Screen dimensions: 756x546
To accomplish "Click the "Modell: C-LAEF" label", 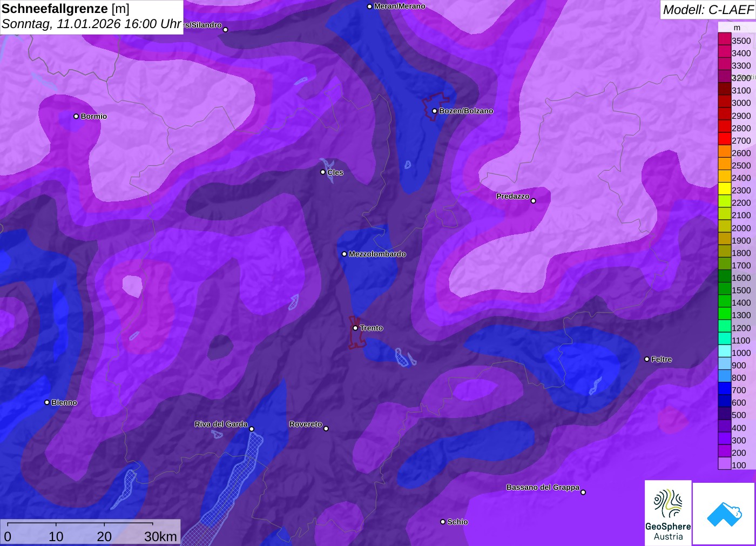I will pos(708,10).
